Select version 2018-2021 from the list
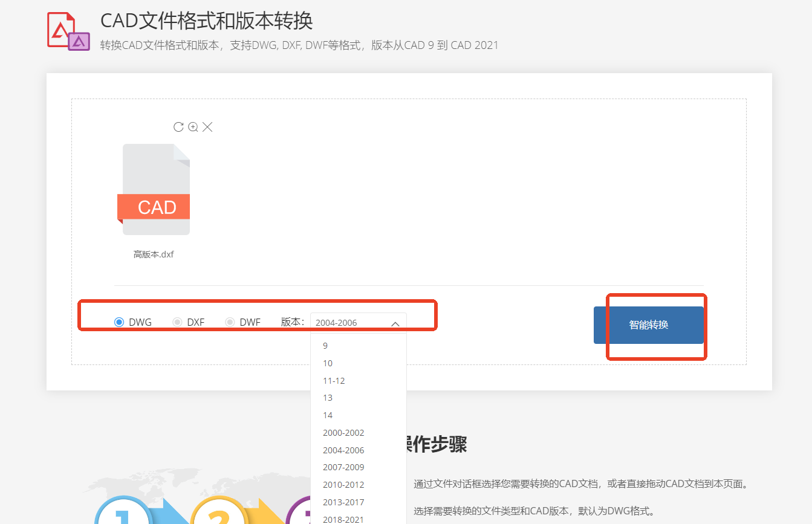812x524 pixels. [342, 519]
